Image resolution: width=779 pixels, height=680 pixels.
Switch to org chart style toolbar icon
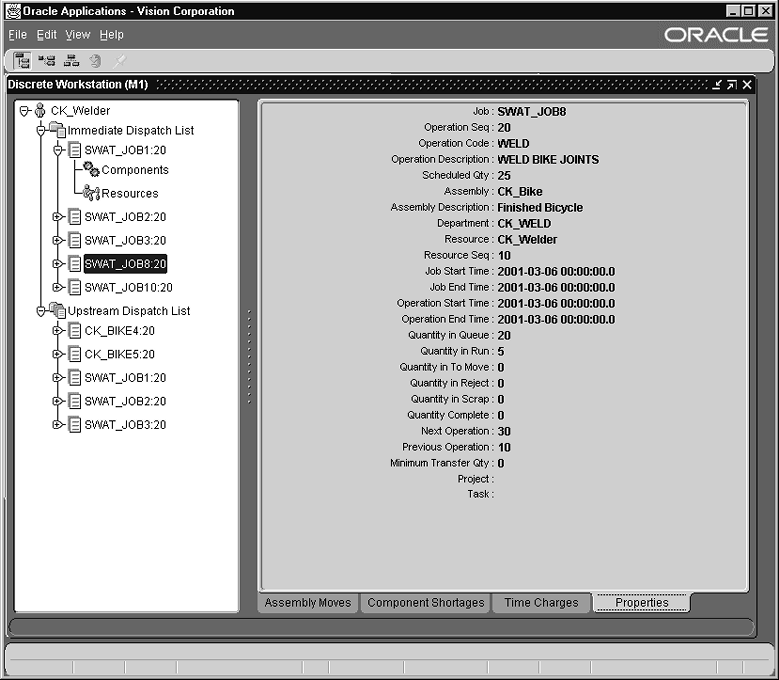coord(72,61)
